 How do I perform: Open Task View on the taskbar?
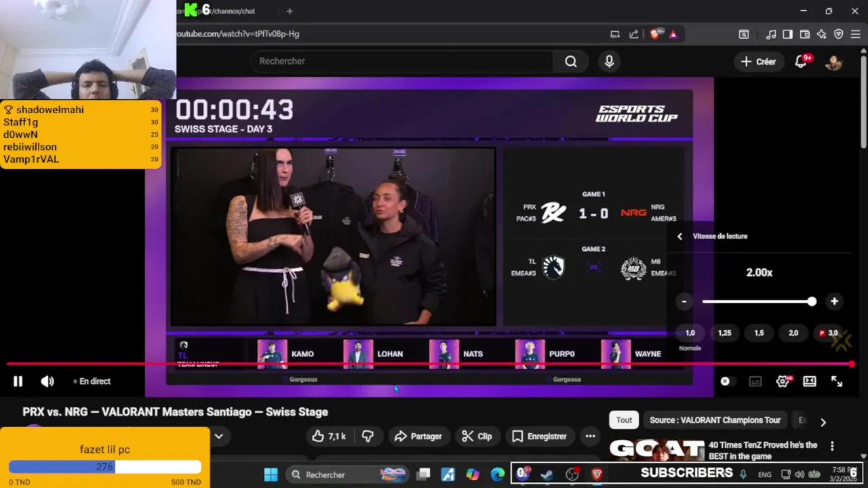pyautogui.click(x=423, y=474)
